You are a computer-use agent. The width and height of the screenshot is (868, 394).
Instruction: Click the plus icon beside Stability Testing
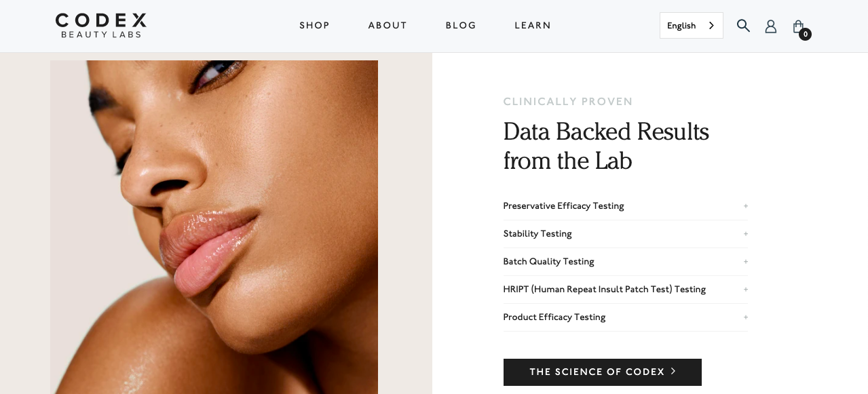[x=745, y=234]
